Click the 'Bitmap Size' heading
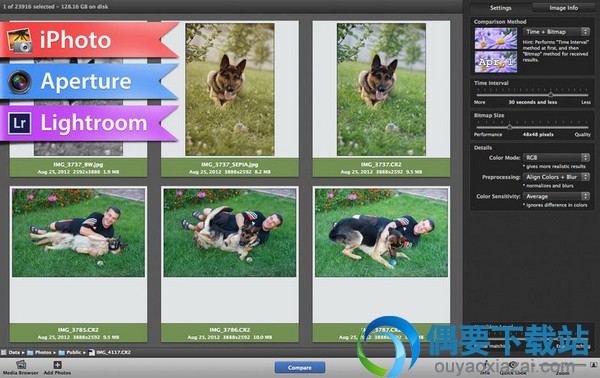This screenshot has height=378, width=600. click(489, 115)
